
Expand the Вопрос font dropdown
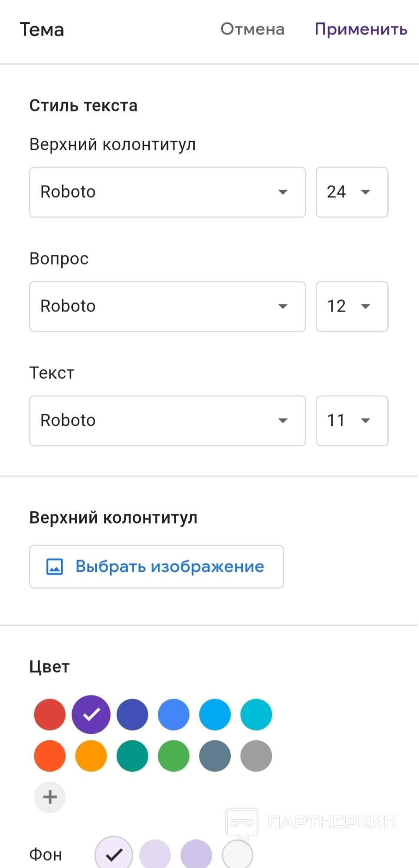coord(167,306)
